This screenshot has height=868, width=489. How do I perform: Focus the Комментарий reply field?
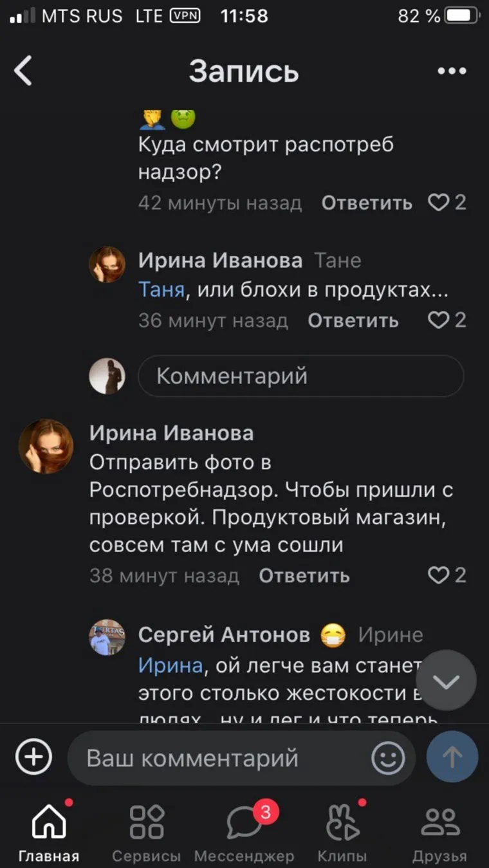(x=300, y=376)
